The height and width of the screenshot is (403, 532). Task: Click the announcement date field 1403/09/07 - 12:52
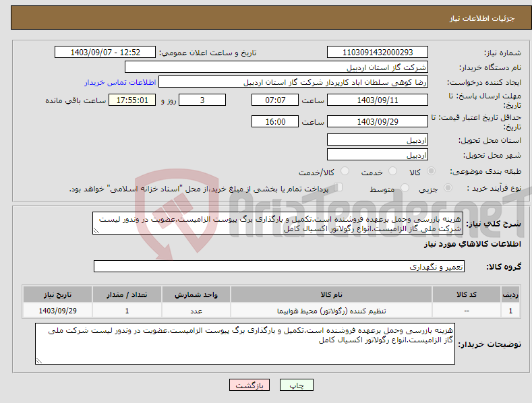(x=105, y=53)
